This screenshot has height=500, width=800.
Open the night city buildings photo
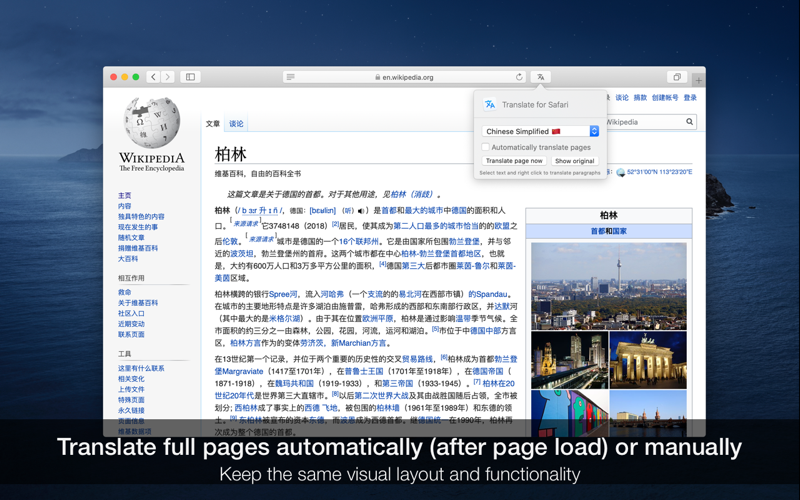pyautogui.click(x=569, y=360)
